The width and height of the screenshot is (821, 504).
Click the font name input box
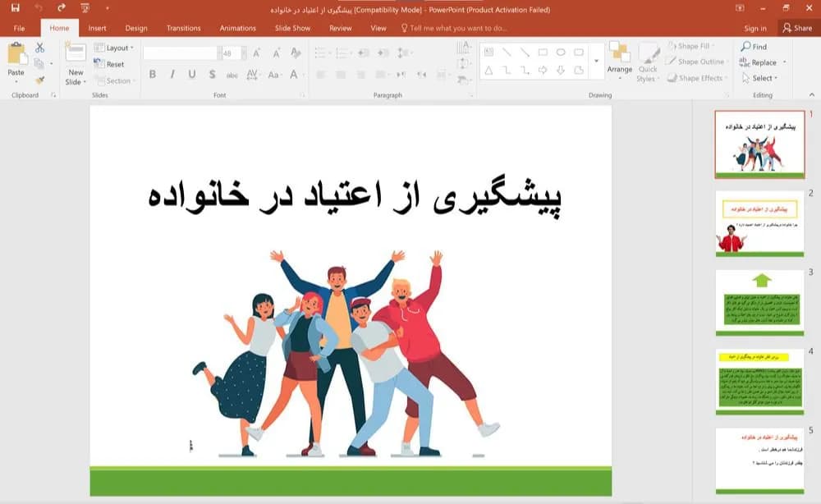(x=181, y=53)
